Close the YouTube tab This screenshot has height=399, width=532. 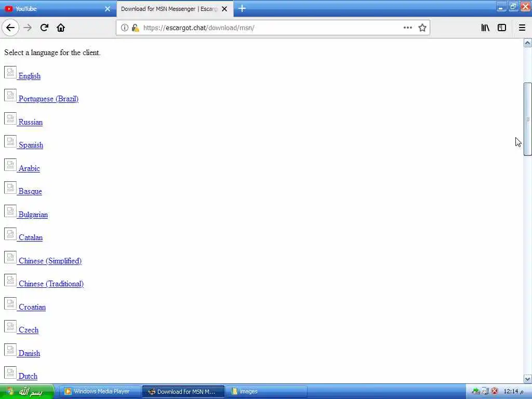108,9
